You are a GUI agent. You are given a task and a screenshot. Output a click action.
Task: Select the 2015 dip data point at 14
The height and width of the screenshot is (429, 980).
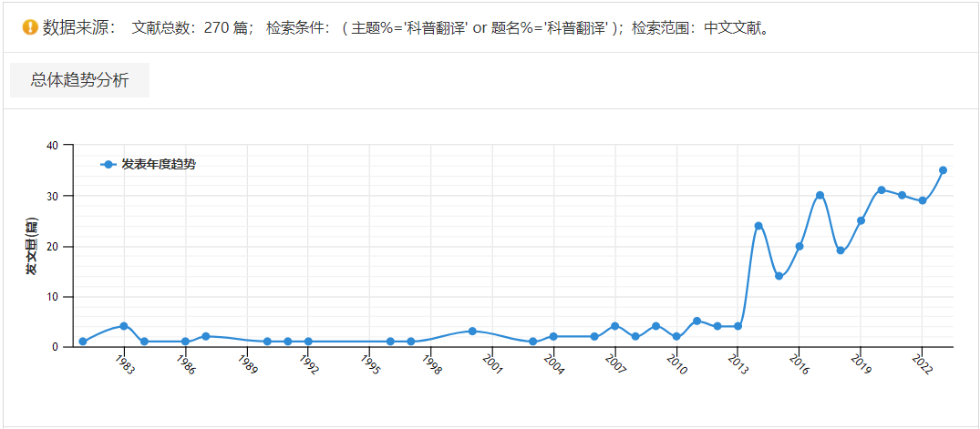pos(779,276)
